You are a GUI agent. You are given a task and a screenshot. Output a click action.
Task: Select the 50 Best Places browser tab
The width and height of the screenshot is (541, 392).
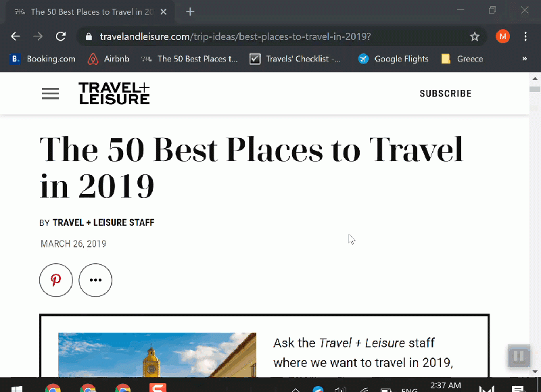click(x=91, y=12)
